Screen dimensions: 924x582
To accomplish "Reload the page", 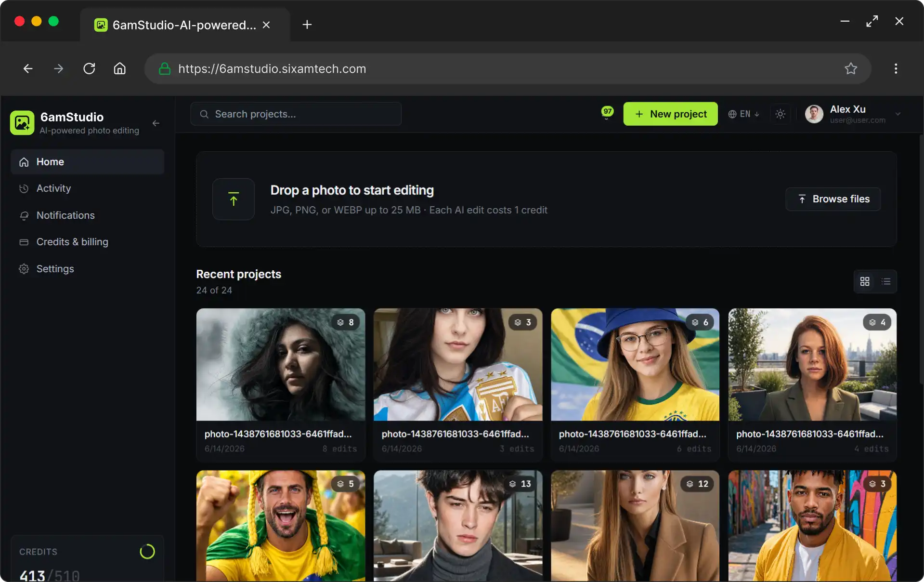I will pos(89,69).
